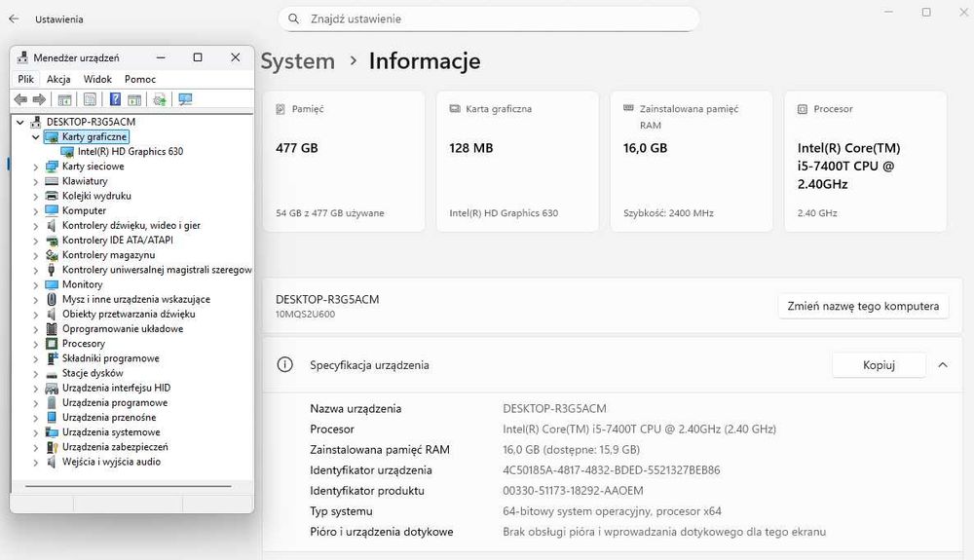Viewport: 974px width, 560px height.
Task: Open the blue Help question-mark icon
Action: click(115, 99)
